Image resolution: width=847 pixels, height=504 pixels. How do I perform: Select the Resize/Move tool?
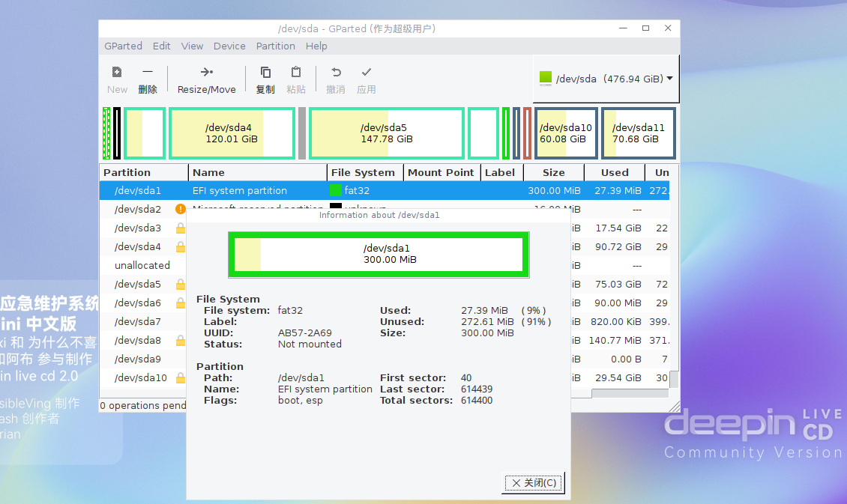pos(206,73)
